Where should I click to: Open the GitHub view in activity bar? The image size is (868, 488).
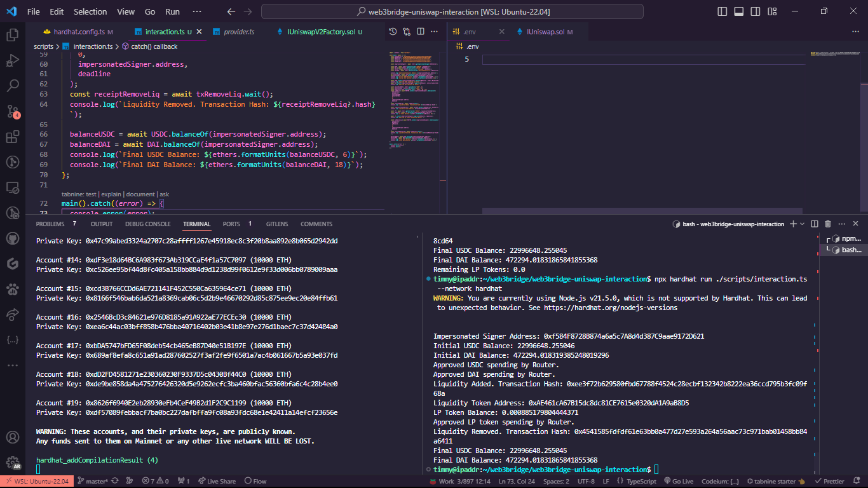tap(13, 238)
